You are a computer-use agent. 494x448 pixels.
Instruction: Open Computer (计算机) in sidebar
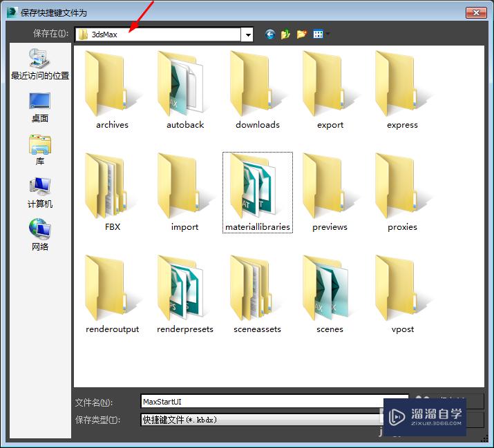pyautogui.click(x=40, y=193)
